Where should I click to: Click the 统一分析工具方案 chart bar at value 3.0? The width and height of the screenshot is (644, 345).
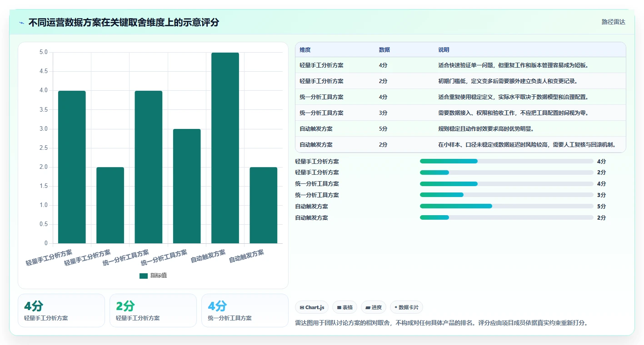point(187,186)
